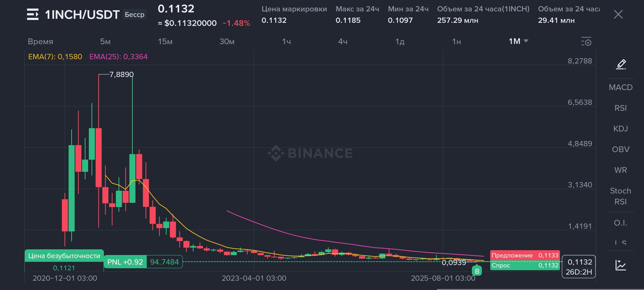Enable the OBV indicator
Viewport: 644px width, 290px height.
click(620, 149)
